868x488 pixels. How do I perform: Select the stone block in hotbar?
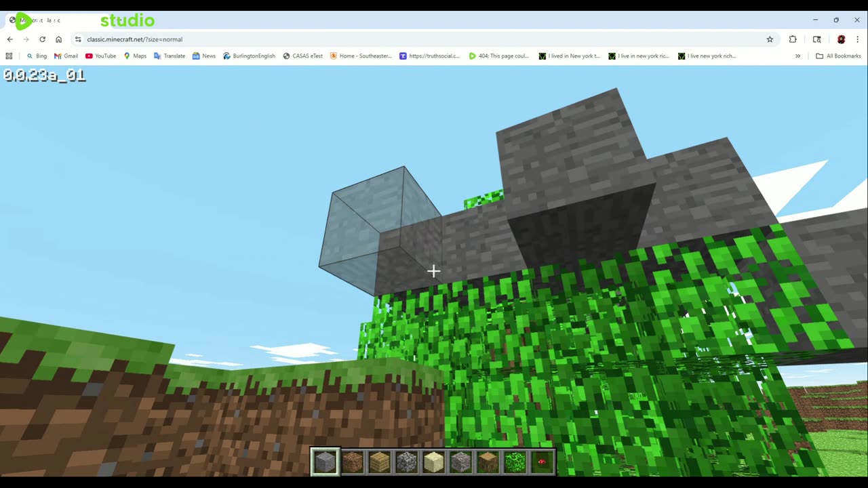325,462
